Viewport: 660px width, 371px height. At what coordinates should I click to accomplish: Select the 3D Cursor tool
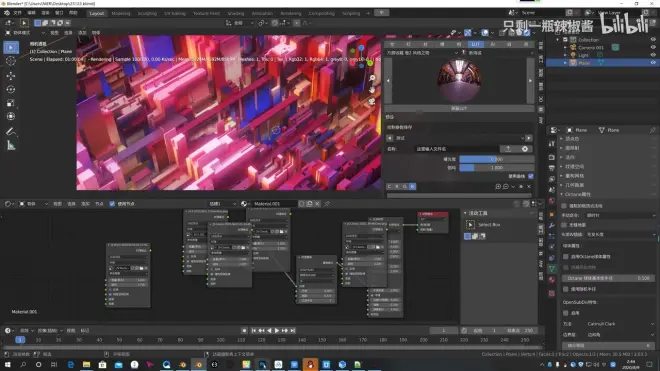click(11, 61)
